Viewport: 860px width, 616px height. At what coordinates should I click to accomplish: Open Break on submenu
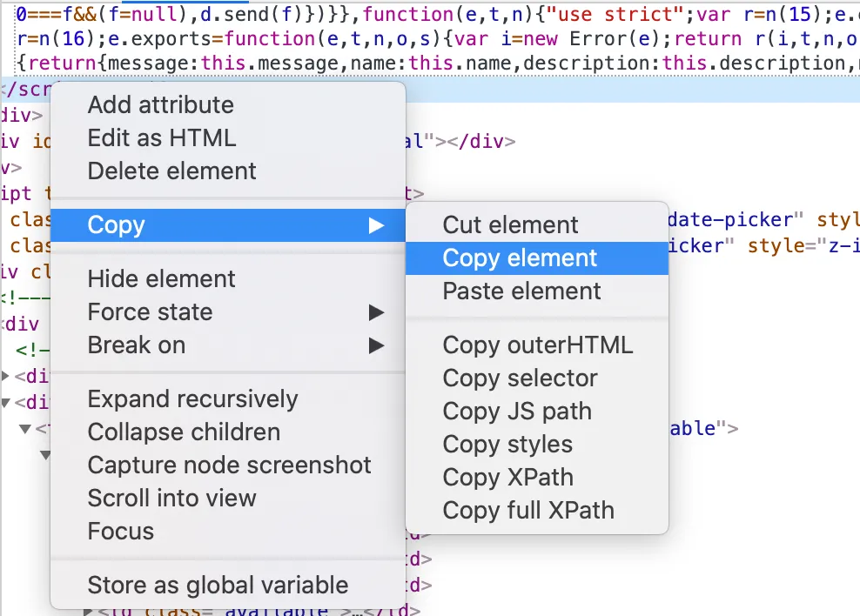pos(227,345)
